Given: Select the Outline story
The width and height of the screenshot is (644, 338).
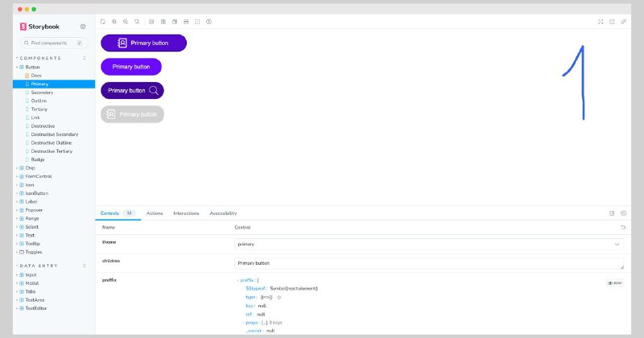Looking at the screenshot, I should 39,101.
